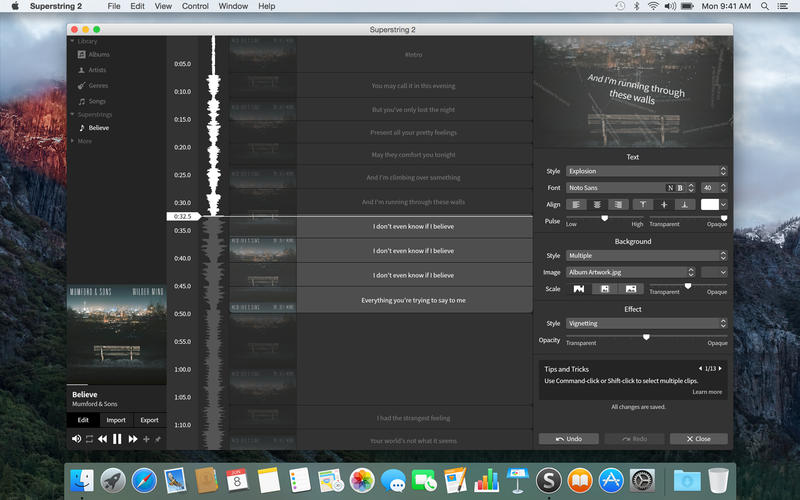Toggle repeat loop playback
The height and width of the screenshot is (500, 800).
coord(89,439)
